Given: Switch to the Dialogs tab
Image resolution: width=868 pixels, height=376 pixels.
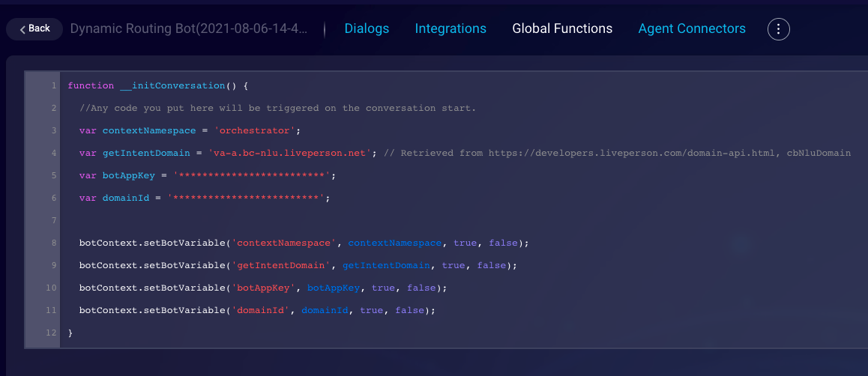Looking at the screenshot, I should tap(367, 28).
